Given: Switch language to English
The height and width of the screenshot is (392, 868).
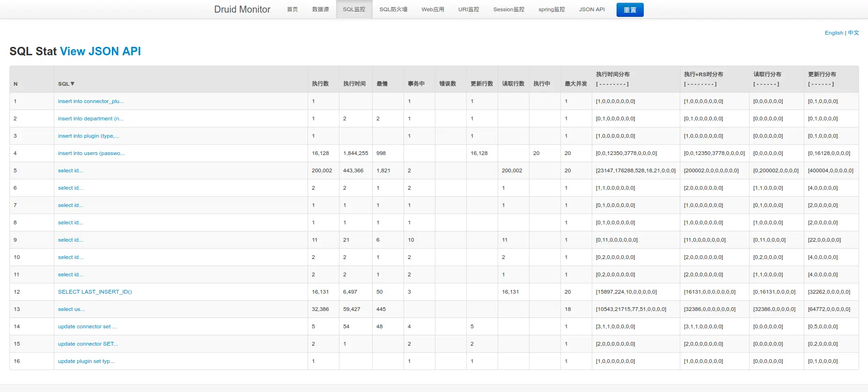Looking at the screenshot, I should (x=834, y=33).
